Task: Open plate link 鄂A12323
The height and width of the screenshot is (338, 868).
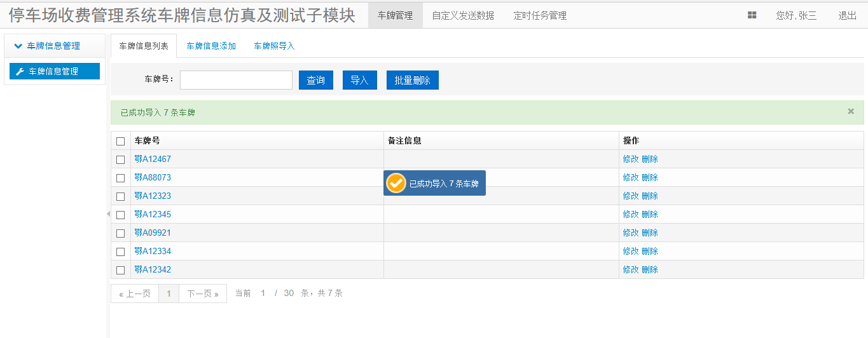Action: pyautogui.click(x=153, y=196)
